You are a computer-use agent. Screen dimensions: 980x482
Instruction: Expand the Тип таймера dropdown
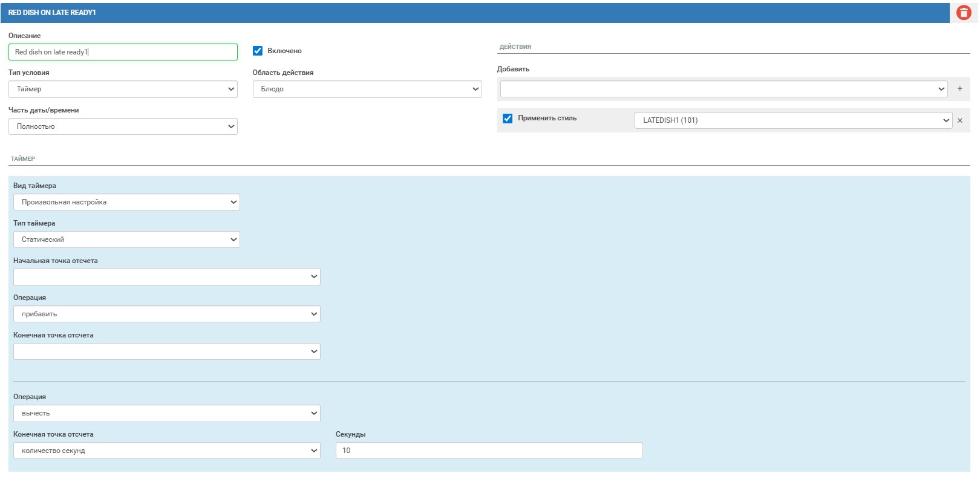[126, 239]
